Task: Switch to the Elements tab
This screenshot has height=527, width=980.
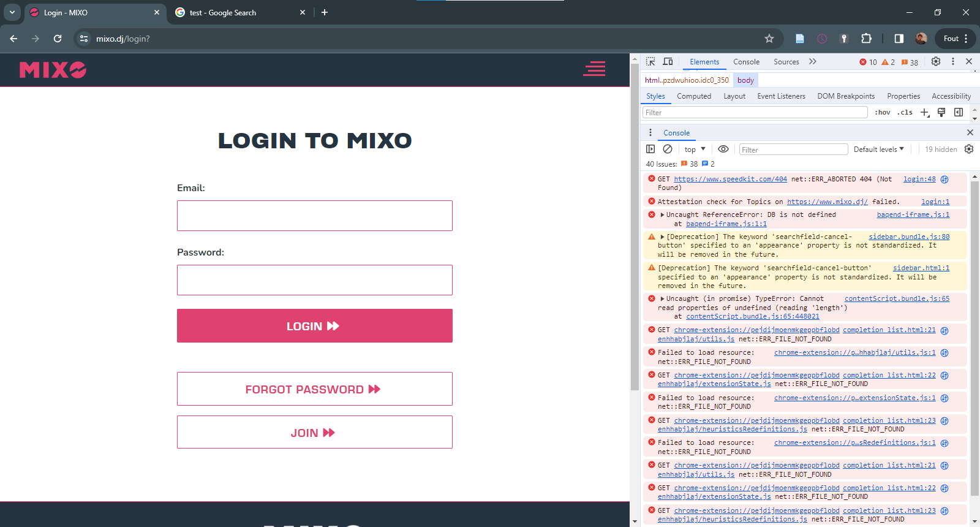Action: click(704, 62)
